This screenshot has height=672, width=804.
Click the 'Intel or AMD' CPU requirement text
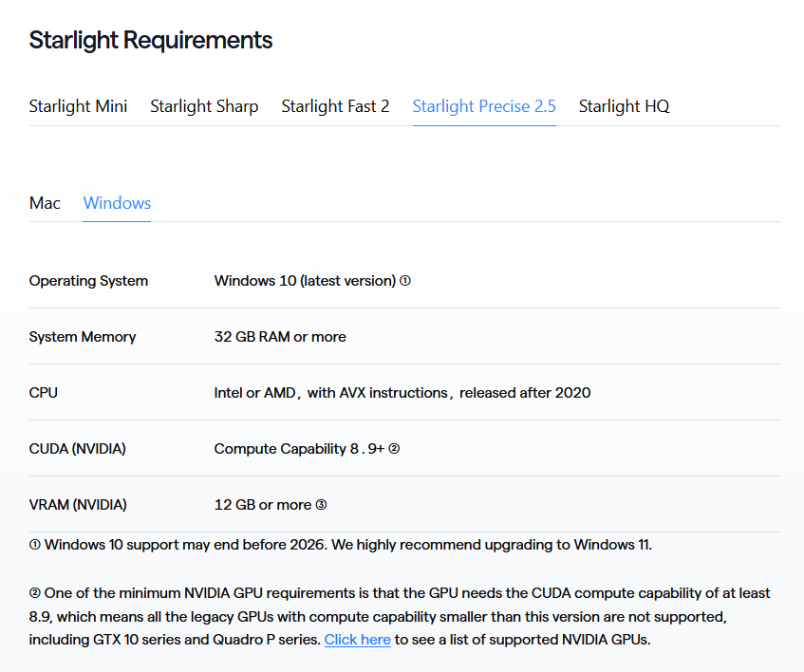pos(402,393)
